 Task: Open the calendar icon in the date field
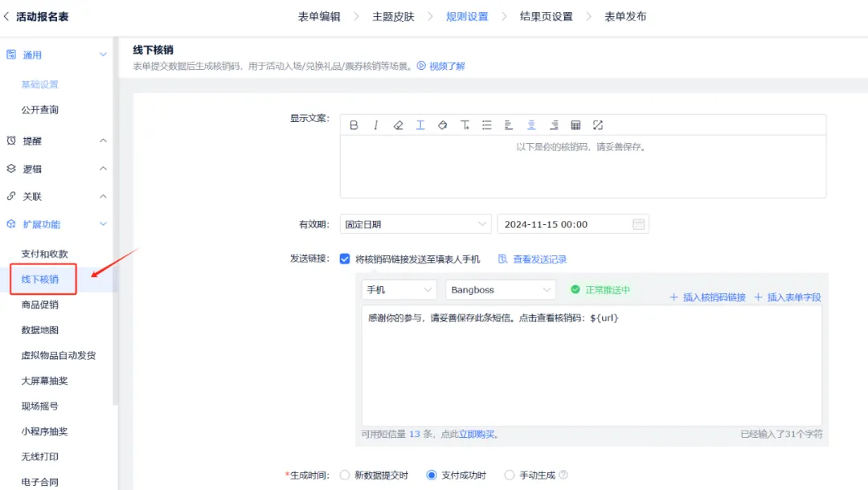(638, 224)
